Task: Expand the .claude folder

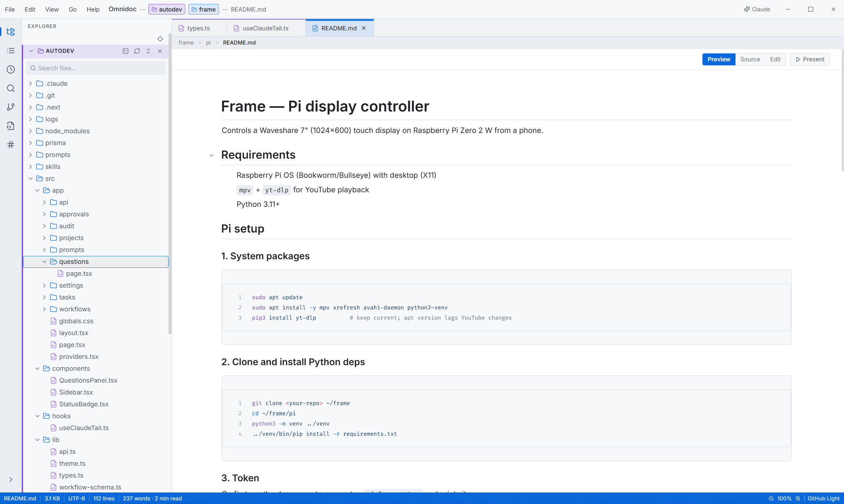Action: (31, 83)
